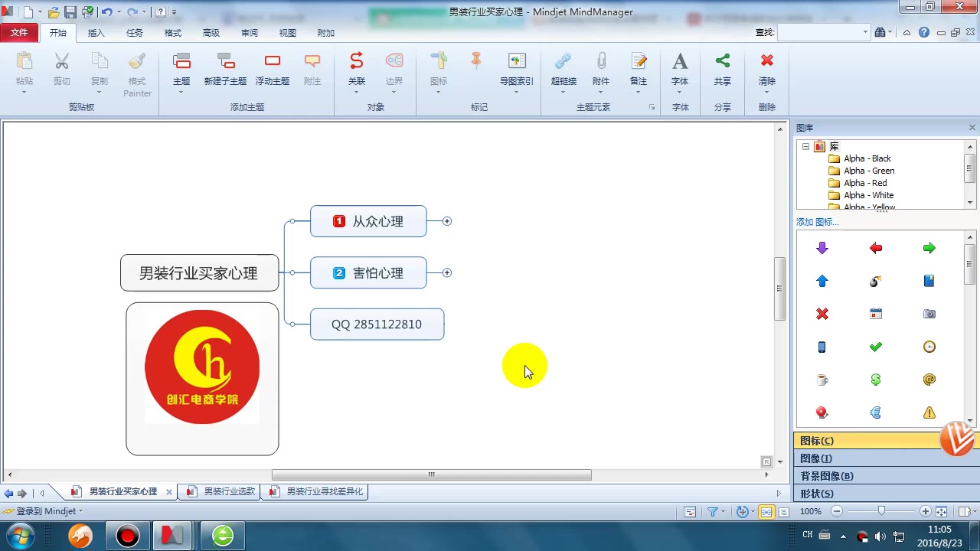Click the 附件 attachment paperclip icon
The width and height of the screenshot is (980, 551).
pyautogui.click(x=601, y=61)
